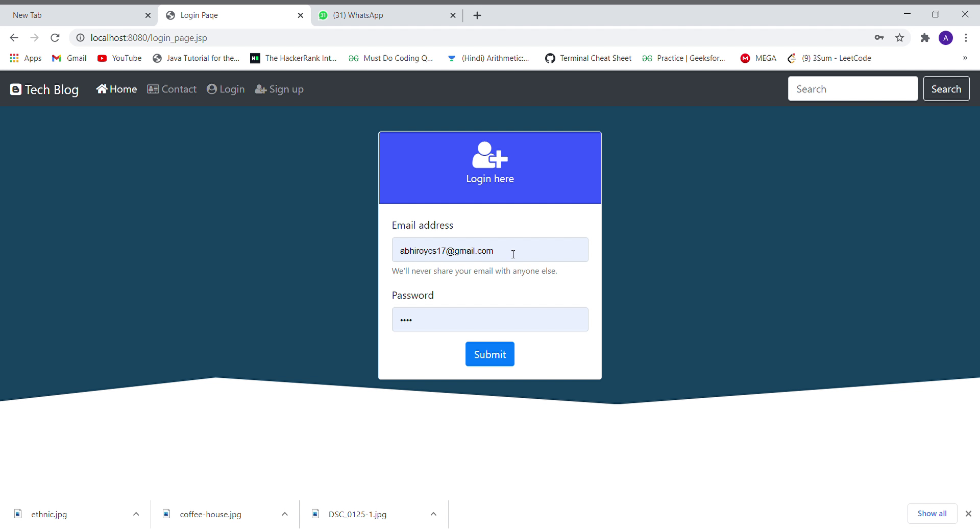This screenshot has height=531, width=980.
Task: Open the Gmail bookmark
Action: [x=69, y=58]
